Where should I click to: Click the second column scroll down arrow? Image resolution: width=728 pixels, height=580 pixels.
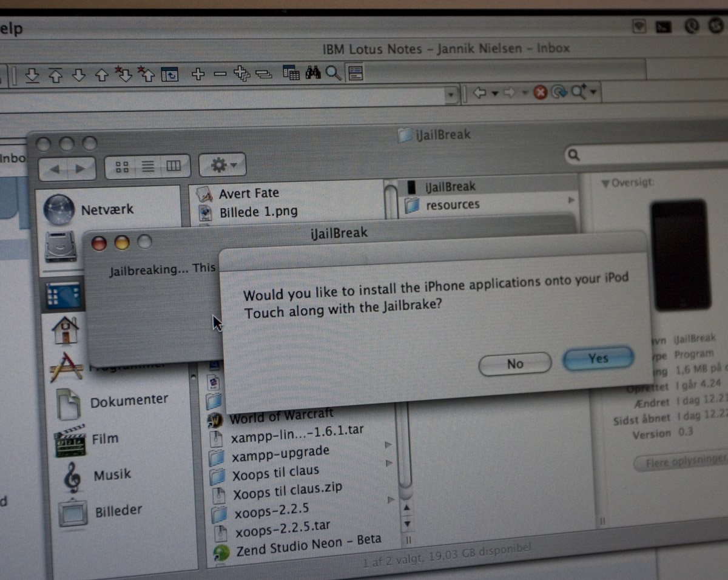[408, 523]
